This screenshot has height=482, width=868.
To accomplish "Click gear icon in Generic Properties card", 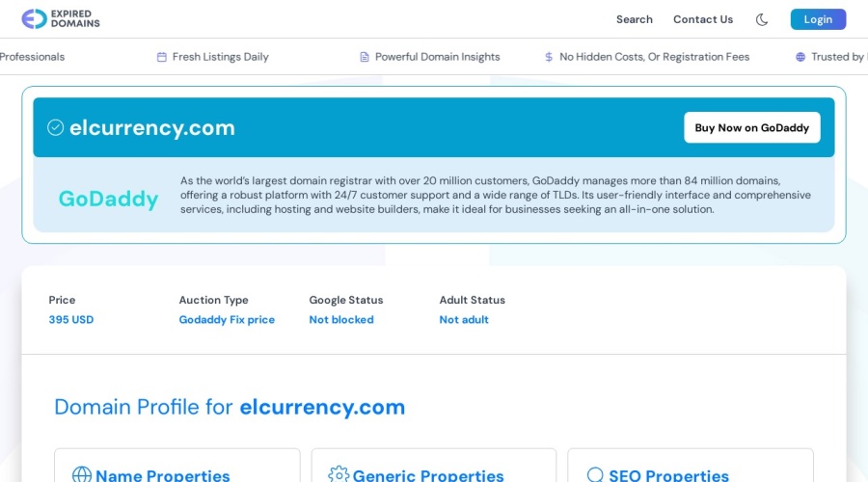I will coord(339,475).
